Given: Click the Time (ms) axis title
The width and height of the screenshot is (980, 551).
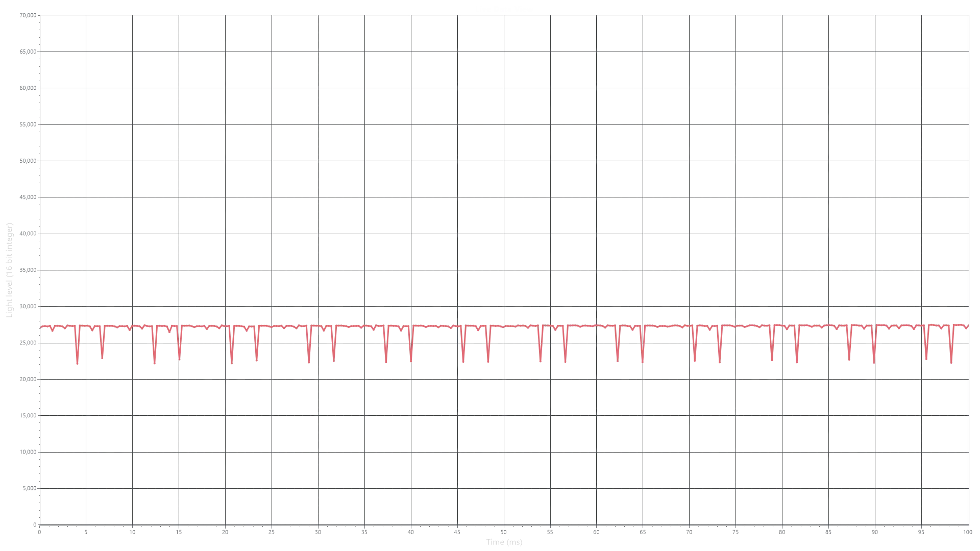Looking at the screenshot, I should tap(504, 542).
